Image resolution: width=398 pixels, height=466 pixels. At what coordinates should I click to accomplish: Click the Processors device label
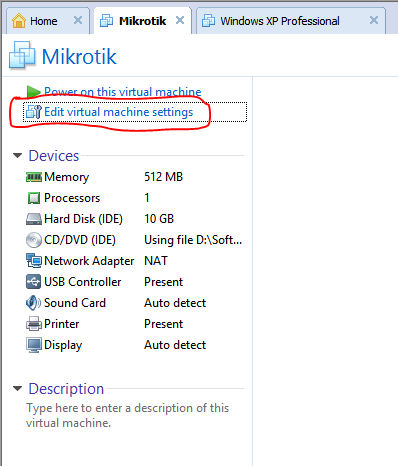pyautogui.click(x=72, y=198)
